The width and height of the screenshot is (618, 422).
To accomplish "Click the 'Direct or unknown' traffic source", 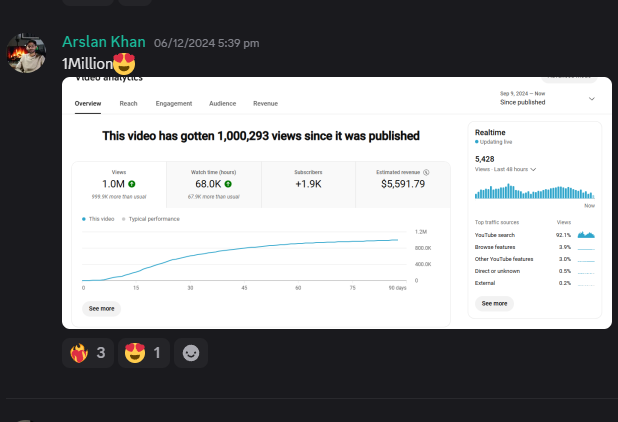I will [x=535, y=271].
